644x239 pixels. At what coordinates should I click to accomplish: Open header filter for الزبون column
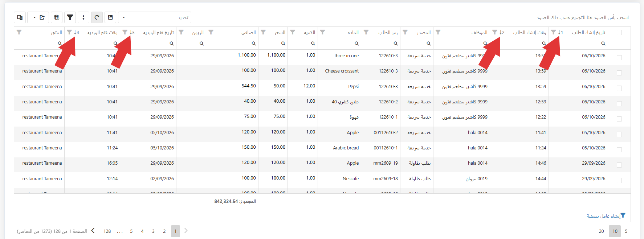coord(181,32)
